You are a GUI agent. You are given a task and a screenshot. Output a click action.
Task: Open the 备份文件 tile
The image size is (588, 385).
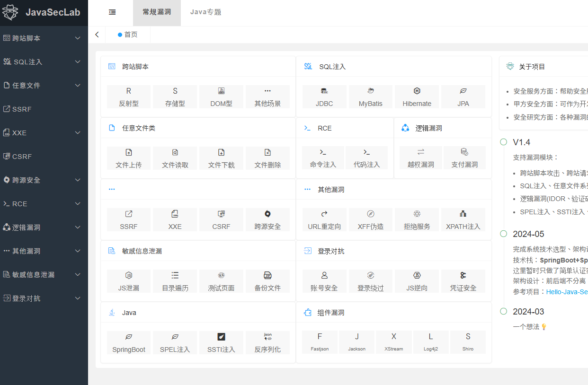[267, 281]
